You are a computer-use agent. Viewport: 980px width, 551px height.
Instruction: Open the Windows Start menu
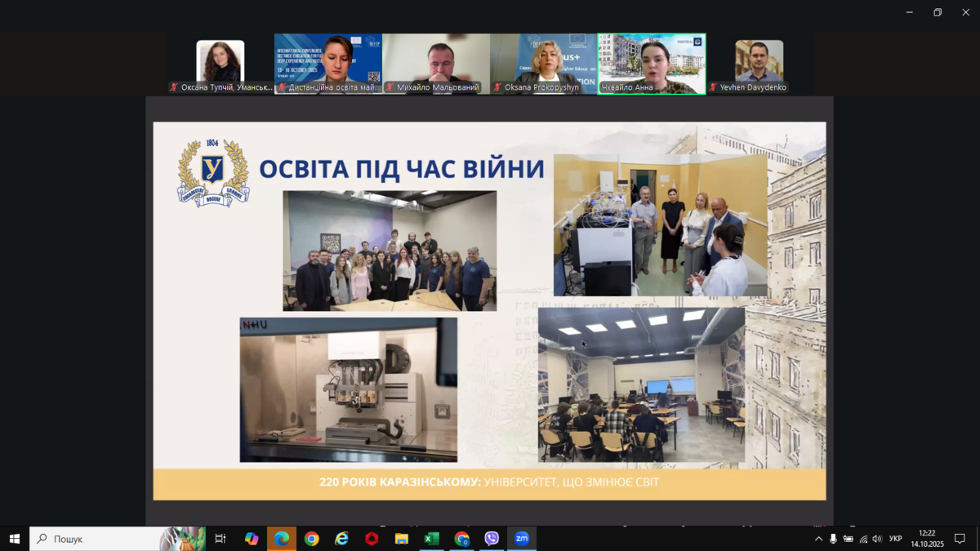(x=14, y=539)
